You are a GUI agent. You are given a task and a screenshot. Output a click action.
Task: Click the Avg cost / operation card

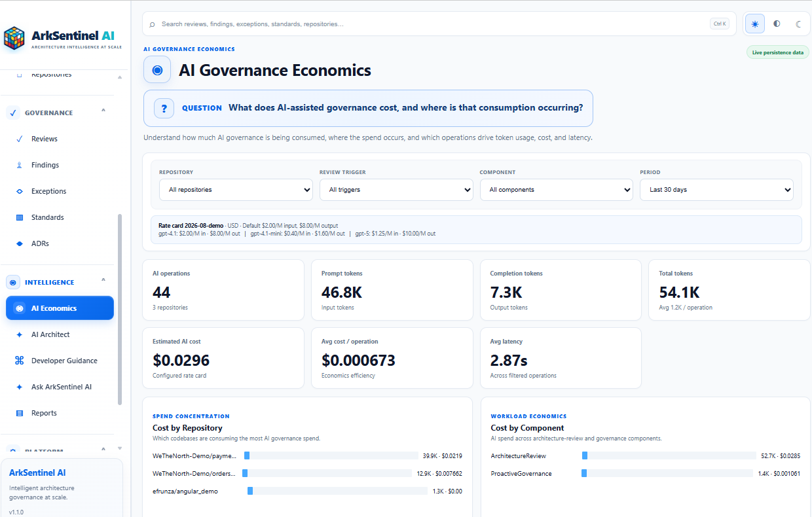(392, 358)
